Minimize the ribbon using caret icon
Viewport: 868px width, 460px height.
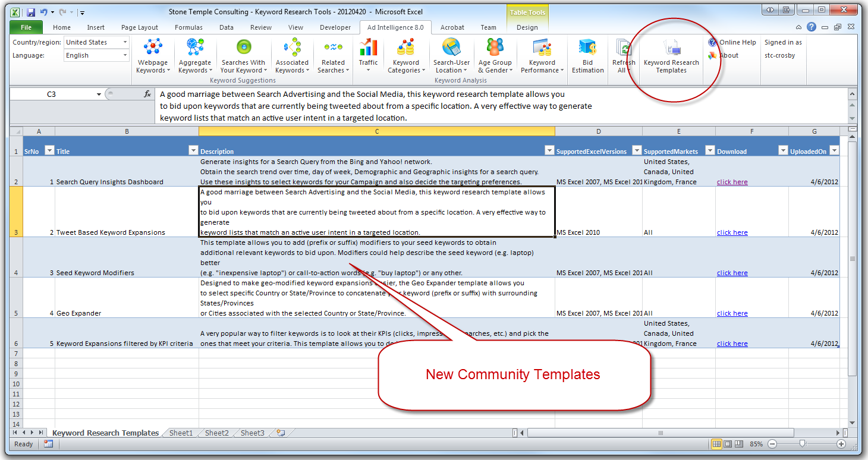799,27
